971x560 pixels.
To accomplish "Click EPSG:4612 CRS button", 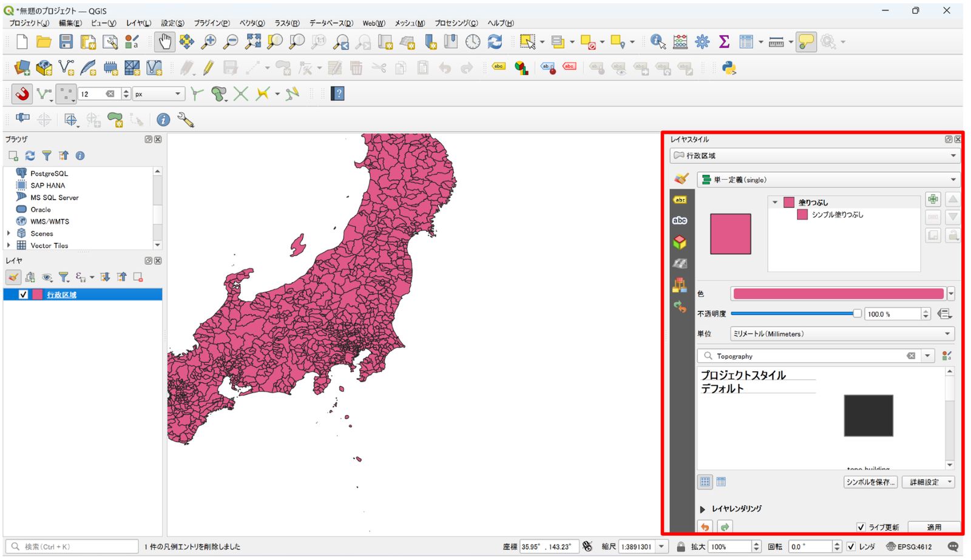I will pos(908,547).
